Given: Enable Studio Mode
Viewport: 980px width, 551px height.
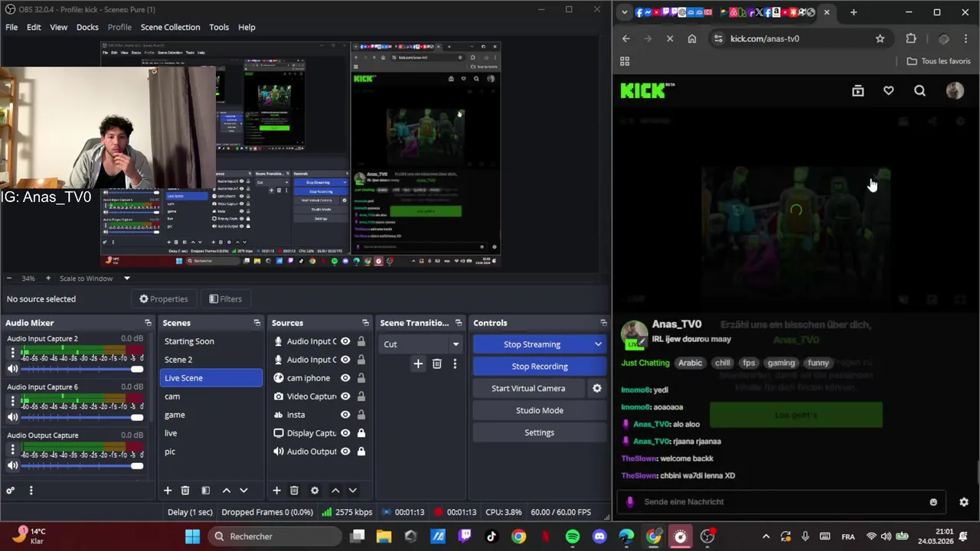Looking at the screenshot, I should point(540,410).
